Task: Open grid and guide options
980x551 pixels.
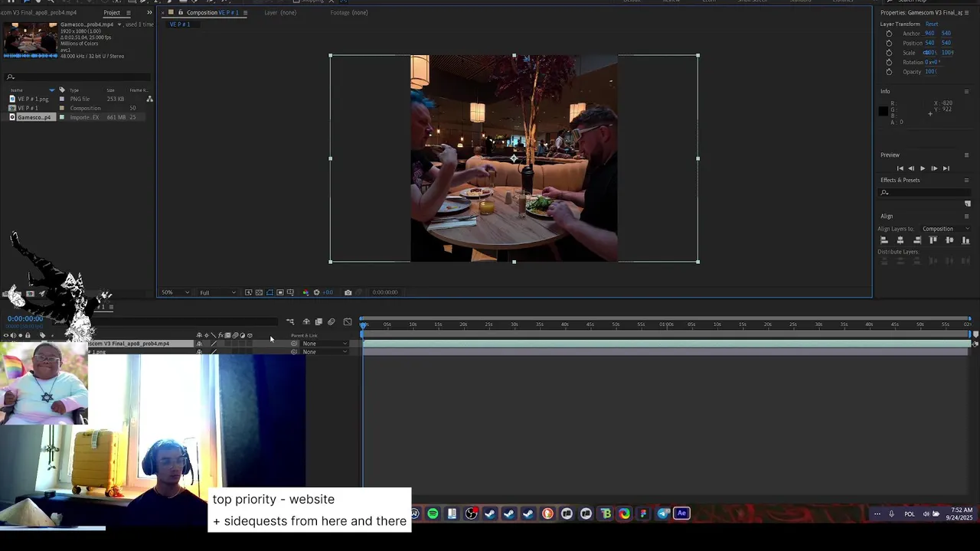Action: [290, 292]
